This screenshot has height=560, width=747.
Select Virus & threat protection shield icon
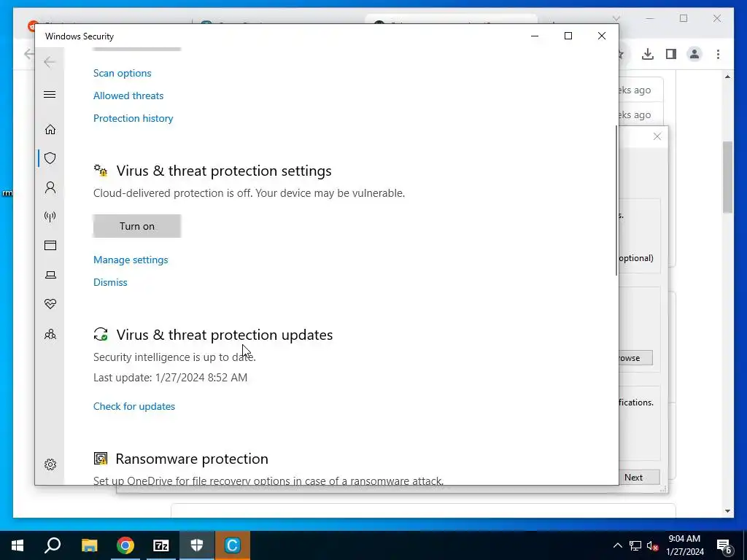point(50,158)
